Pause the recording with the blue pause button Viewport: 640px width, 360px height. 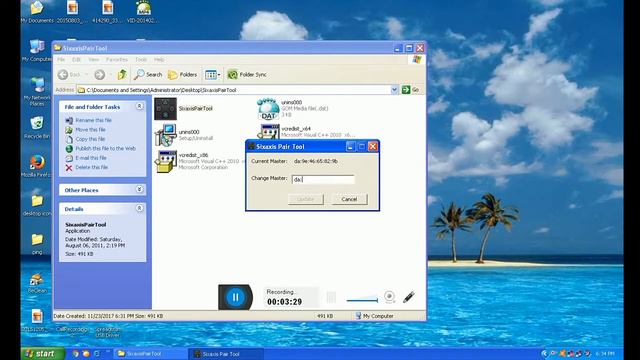coord(235,297)
